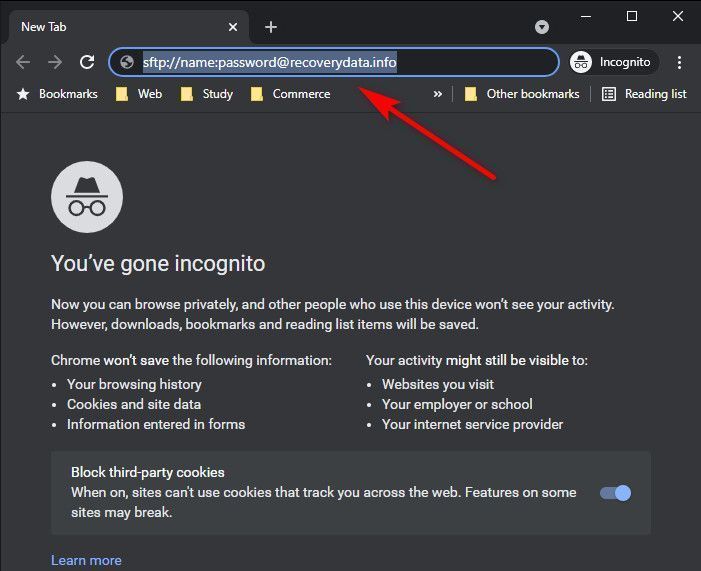
Task: Open a new tab with plus button
Action: 270,27
